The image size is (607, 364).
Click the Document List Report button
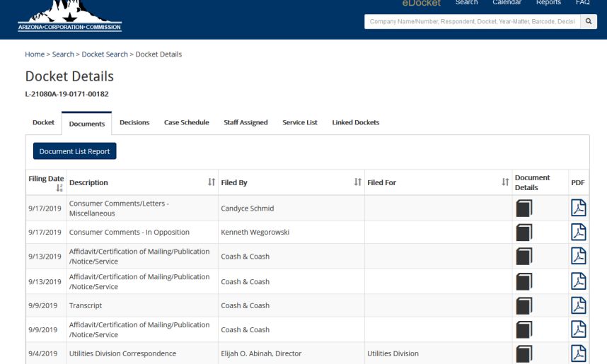[x=74, y=151]
